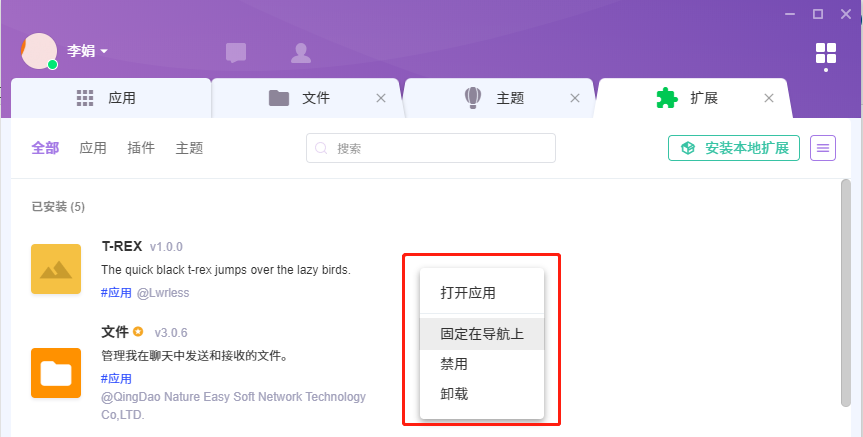Viewport: 863px width, 437px height.
Task: Switch to the 应用 tab
Action: coord(108,98)
